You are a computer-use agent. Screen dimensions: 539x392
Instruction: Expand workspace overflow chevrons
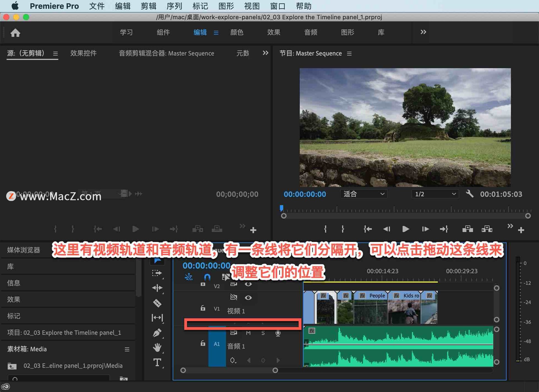tap(423, 32)
